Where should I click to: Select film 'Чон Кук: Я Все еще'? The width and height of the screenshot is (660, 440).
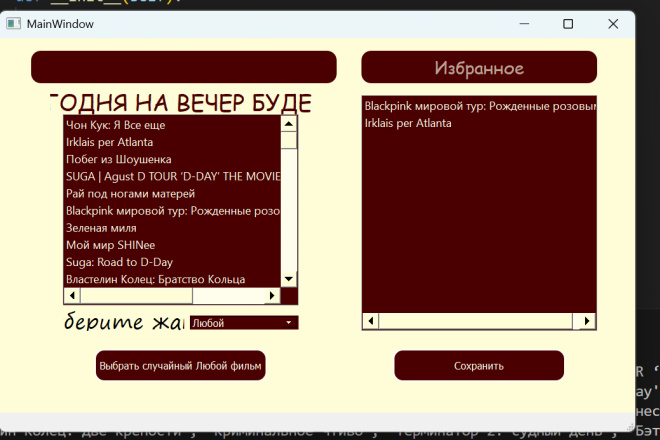pos(172,125)
